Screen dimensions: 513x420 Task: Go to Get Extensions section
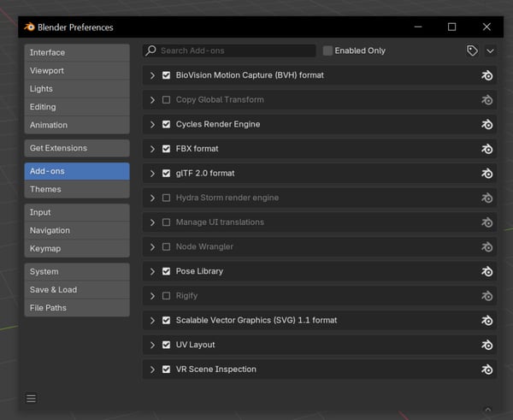click(77, 148)
